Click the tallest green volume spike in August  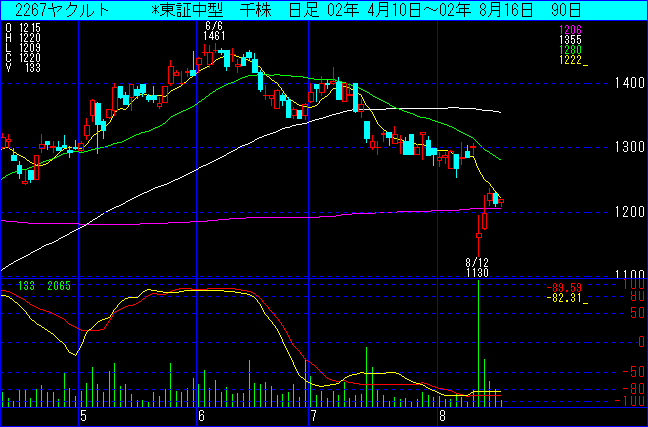point(479,343)
